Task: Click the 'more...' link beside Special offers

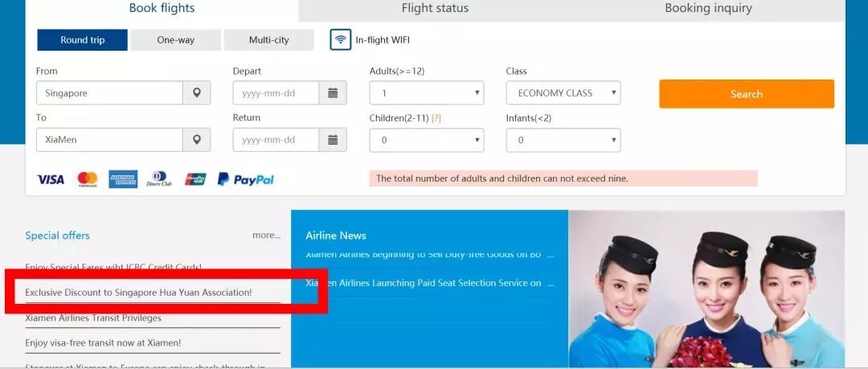Action: point(266,235)
